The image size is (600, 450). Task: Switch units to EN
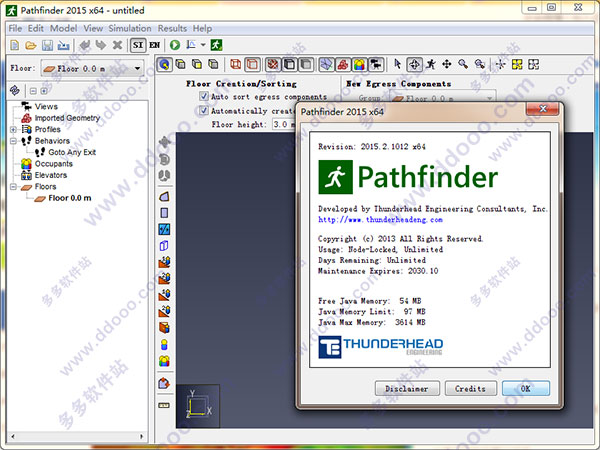click(x=154, y=45)
